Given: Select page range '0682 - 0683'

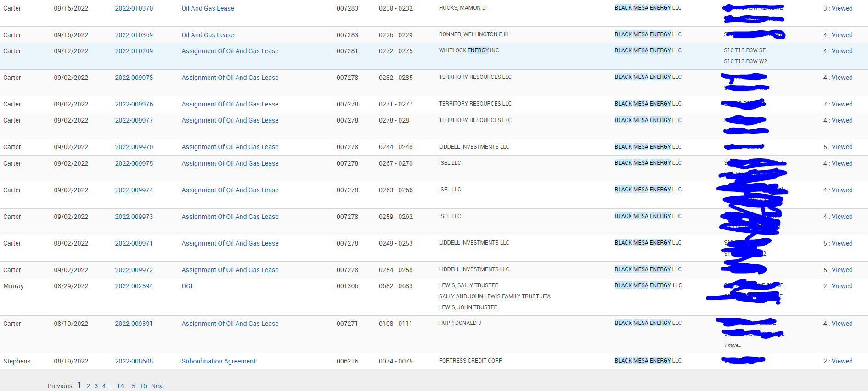Looking at the screenshot, I should point(396,286).
